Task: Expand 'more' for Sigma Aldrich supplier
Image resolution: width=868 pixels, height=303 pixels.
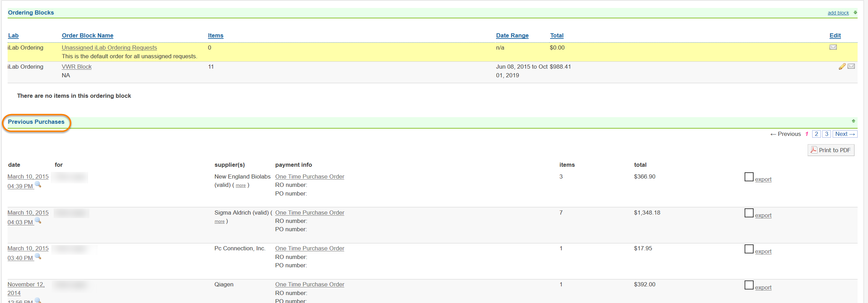Action: tap(219, 222)
